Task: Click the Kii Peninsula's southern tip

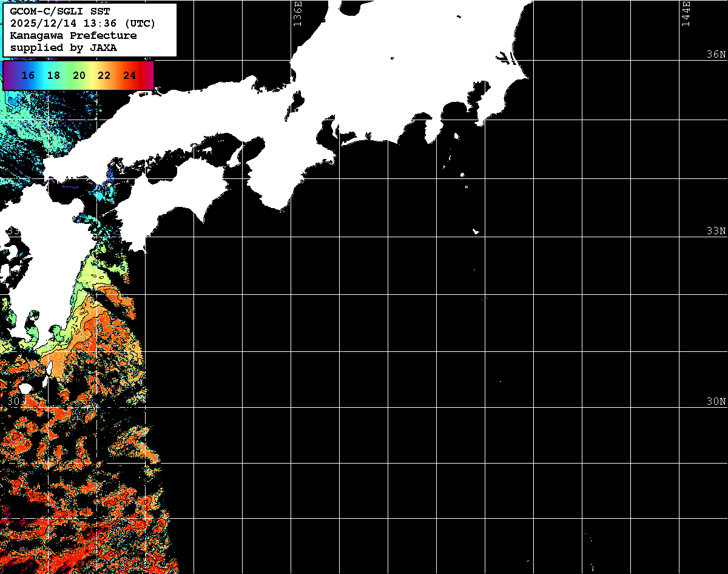Action: (279, 206)
